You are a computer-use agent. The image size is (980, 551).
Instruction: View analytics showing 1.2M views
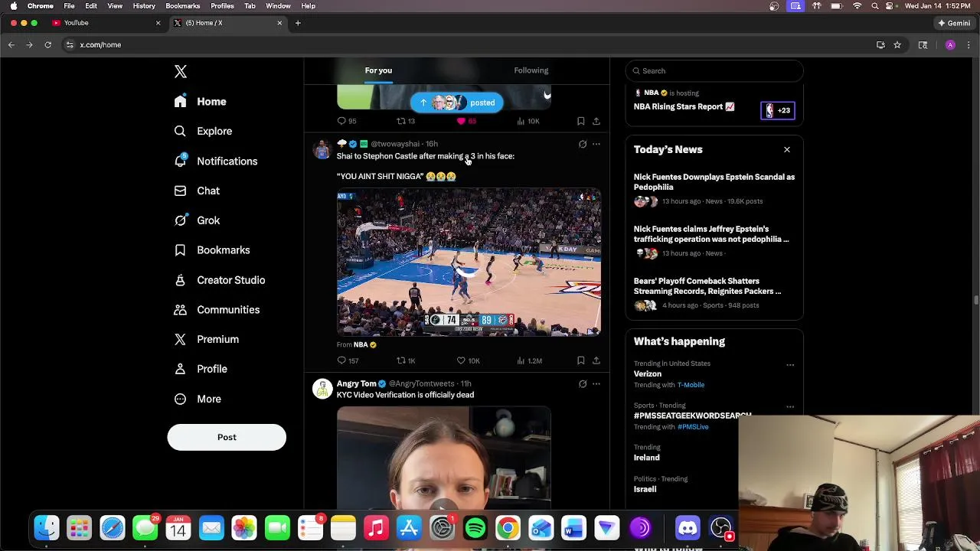[530, 360]
